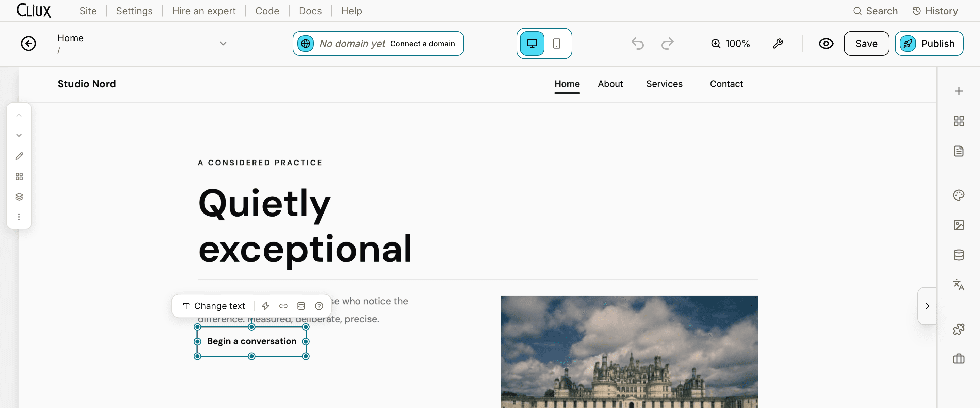Click the Publish button
The image size is (980, 408).
(x=929, y=43)
